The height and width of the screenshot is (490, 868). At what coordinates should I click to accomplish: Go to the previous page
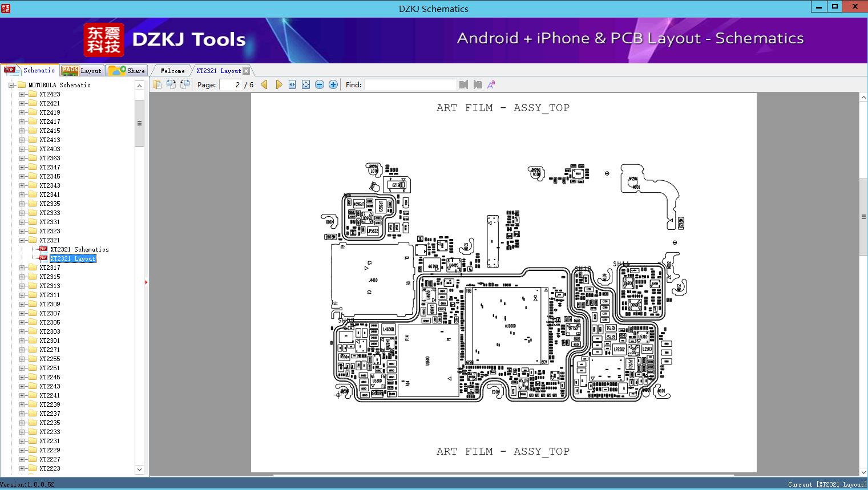click(x=264, y=84)
